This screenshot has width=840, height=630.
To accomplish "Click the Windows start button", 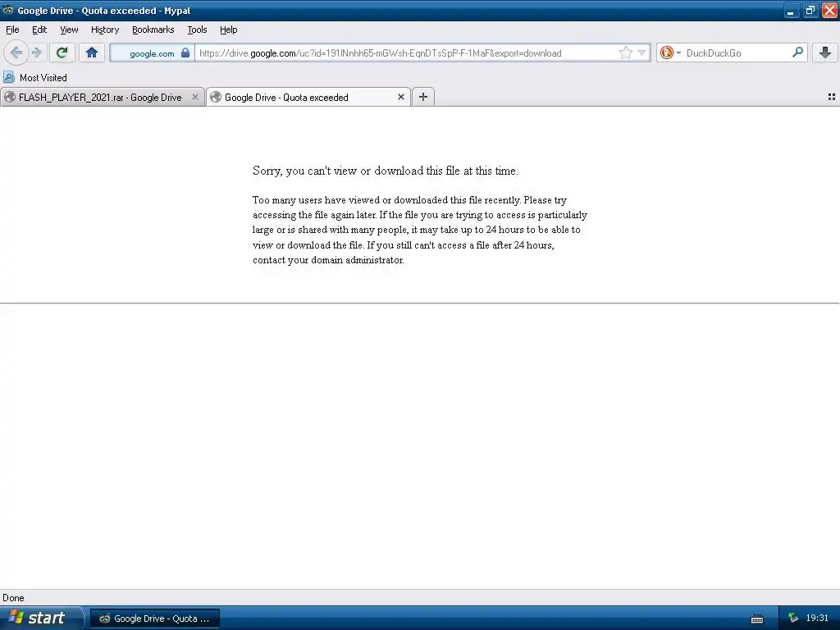I will tap(42, 619).
